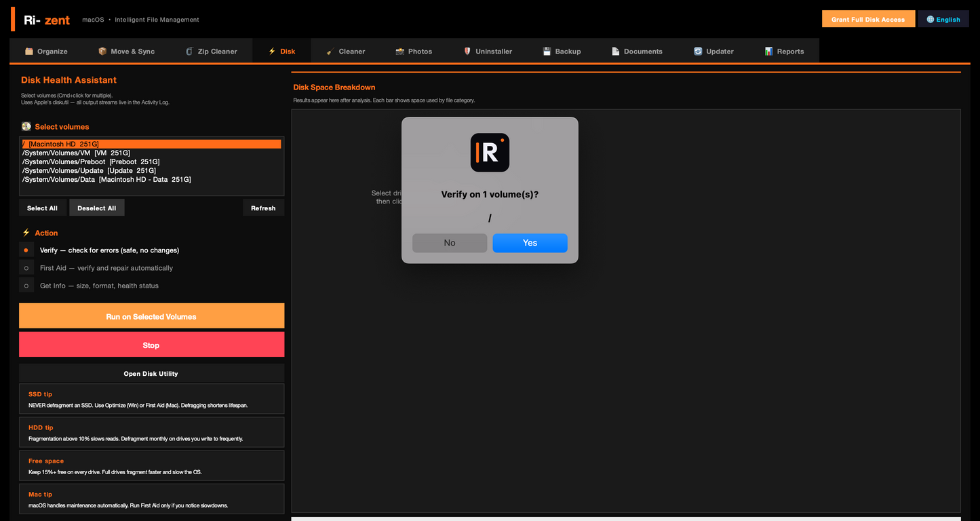Screen dimensions: 980x521
Task: Select /System/Volumes/VM volume row
Action: 151,153
